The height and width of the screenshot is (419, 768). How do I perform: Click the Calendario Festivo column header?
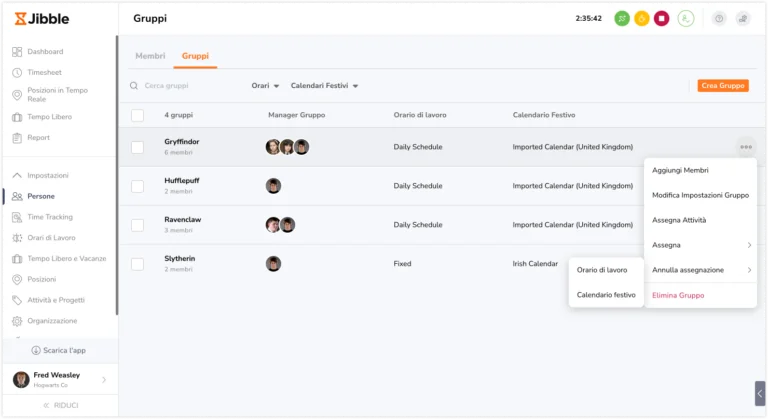pyautogui.click(x=544, y=115)
